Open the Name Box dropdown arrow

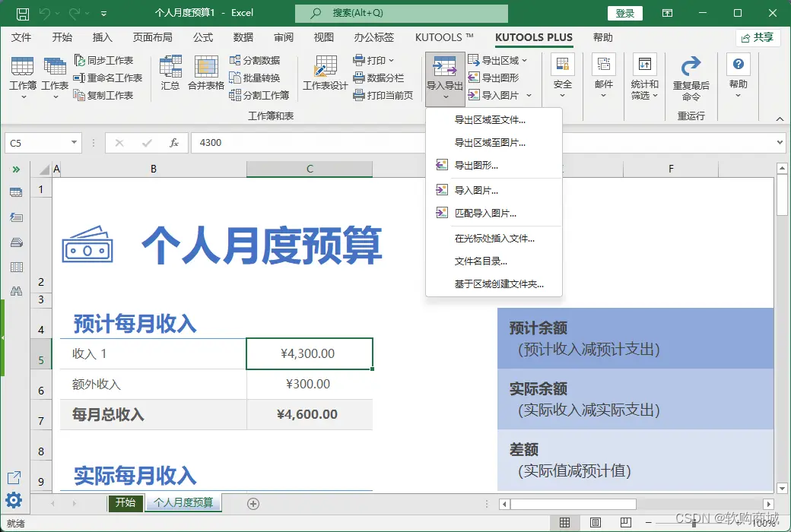pos(75,142)
